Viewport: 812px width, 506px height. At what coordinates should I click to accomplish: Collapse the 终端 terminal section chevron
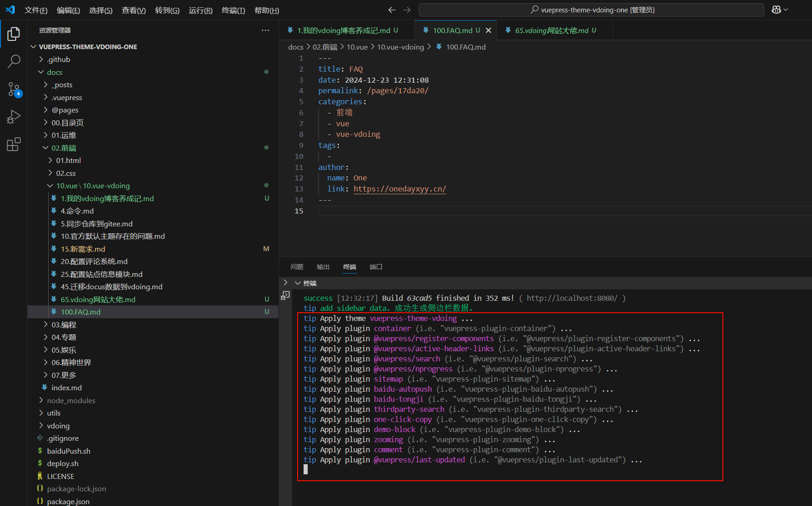click(298, 283)
